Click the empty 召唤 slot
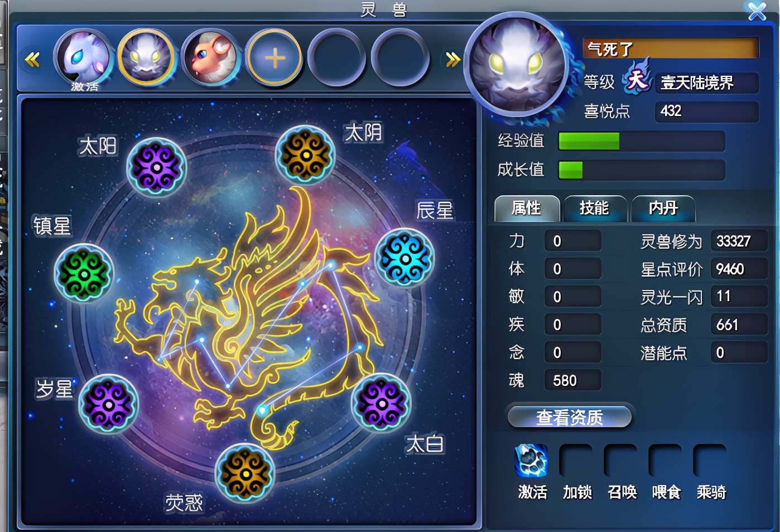 click(x=621, y=461)
